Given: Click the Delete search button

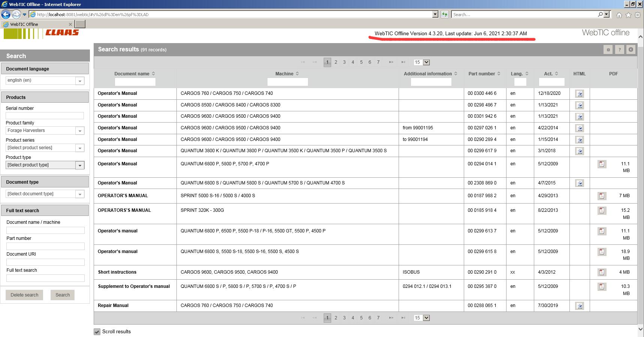Looking at the screenshot, I should [x=24, y=295].
